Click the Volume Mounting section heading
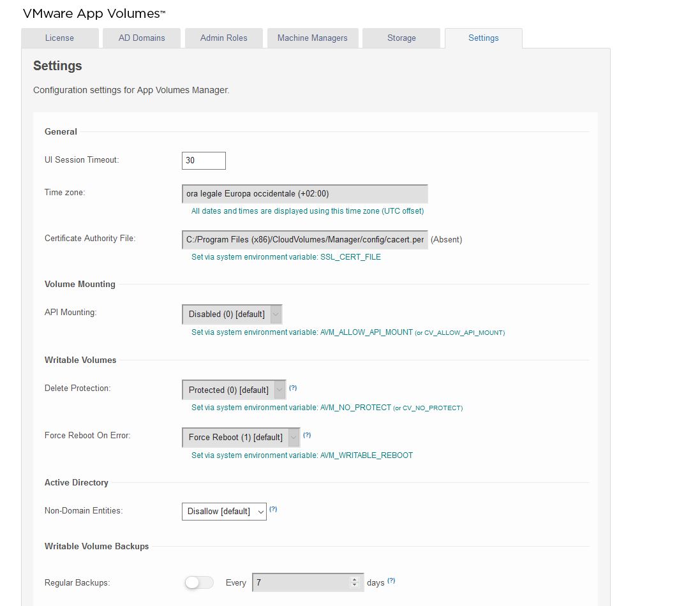This screenshot has height=606, width=700. [80, 285]
